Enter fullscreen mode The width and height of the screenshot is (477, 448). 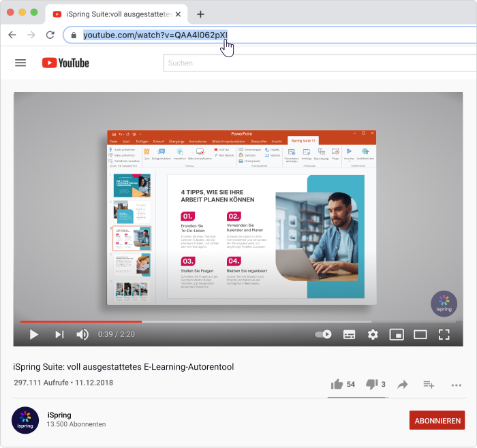pos(444,334)
